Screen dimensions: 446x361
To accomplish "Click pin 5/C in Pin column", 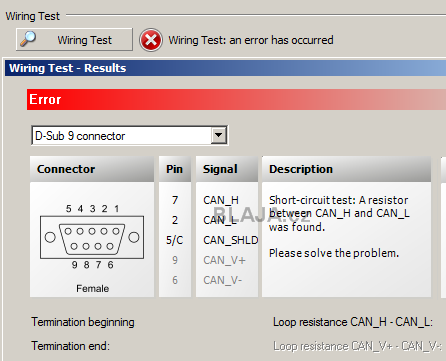I will point(175,240).
